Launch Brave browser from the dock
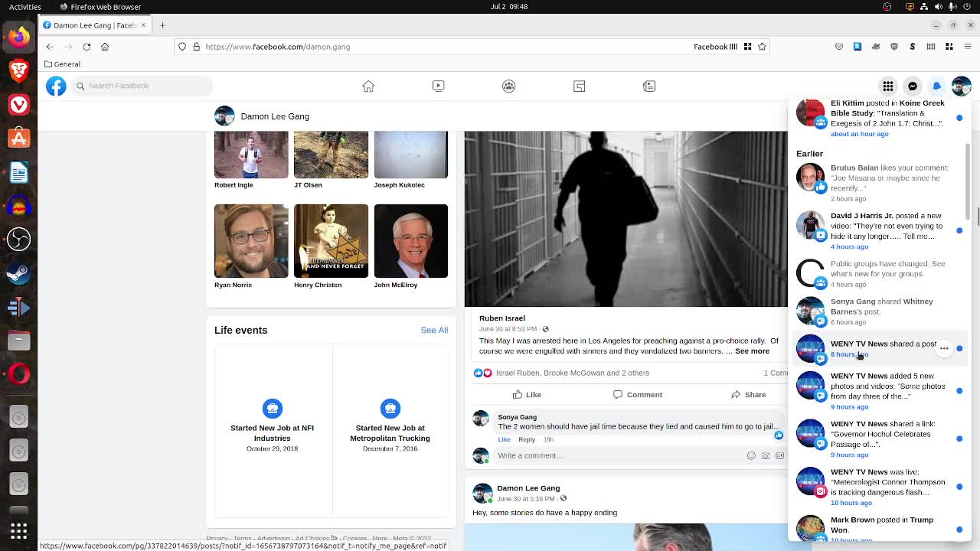Screen dimensions: 980x551 [x=19, y=70]
